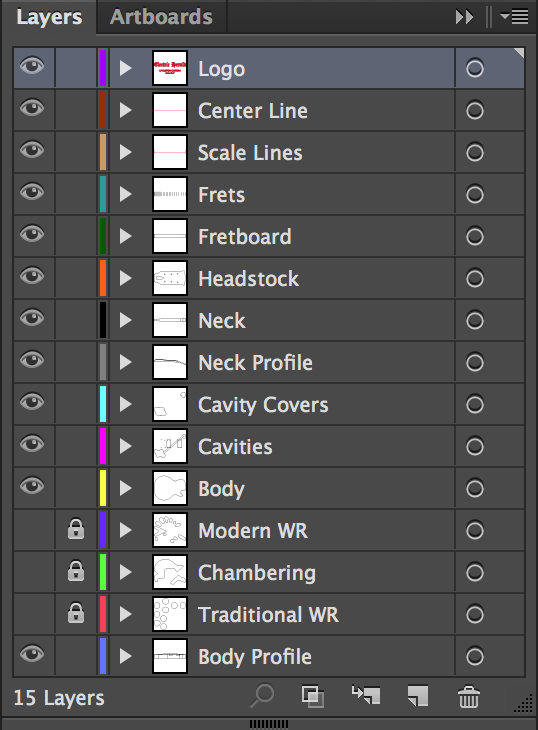Collapse panel with double-arrow icon

tap(464, 17)
